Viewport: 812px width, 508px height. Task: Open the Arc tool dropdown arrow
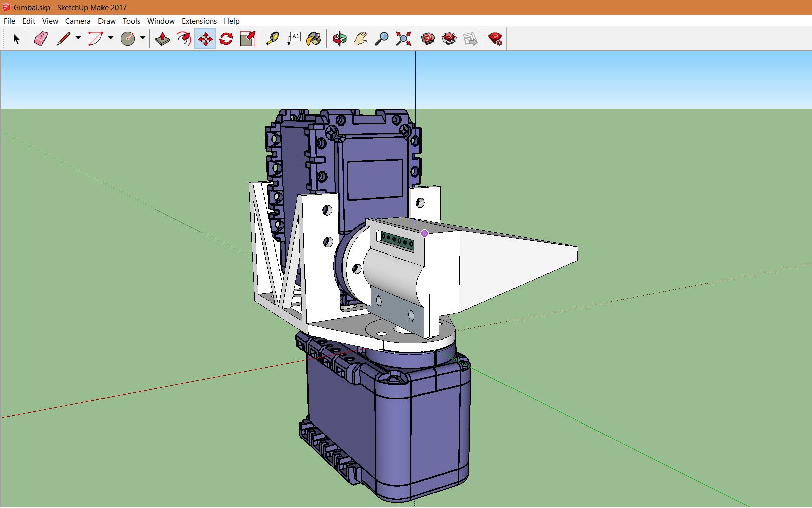point(111,38)
